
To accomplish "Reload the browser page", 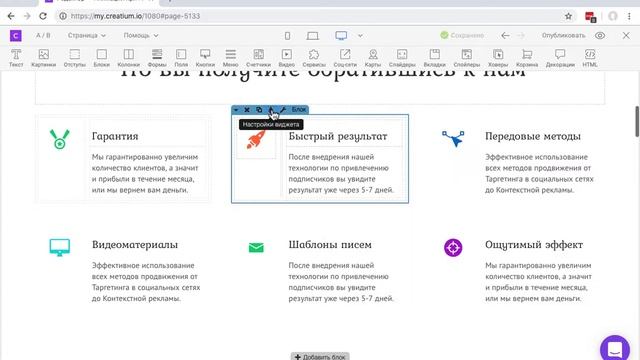I will point(43,16).
